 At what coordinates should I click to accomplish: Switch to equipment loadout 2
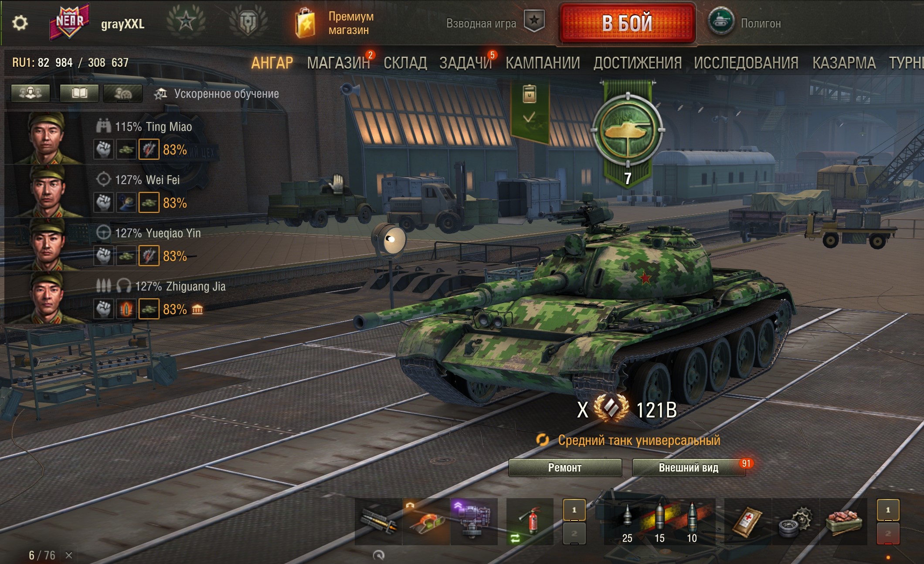[x=574, y=533]
